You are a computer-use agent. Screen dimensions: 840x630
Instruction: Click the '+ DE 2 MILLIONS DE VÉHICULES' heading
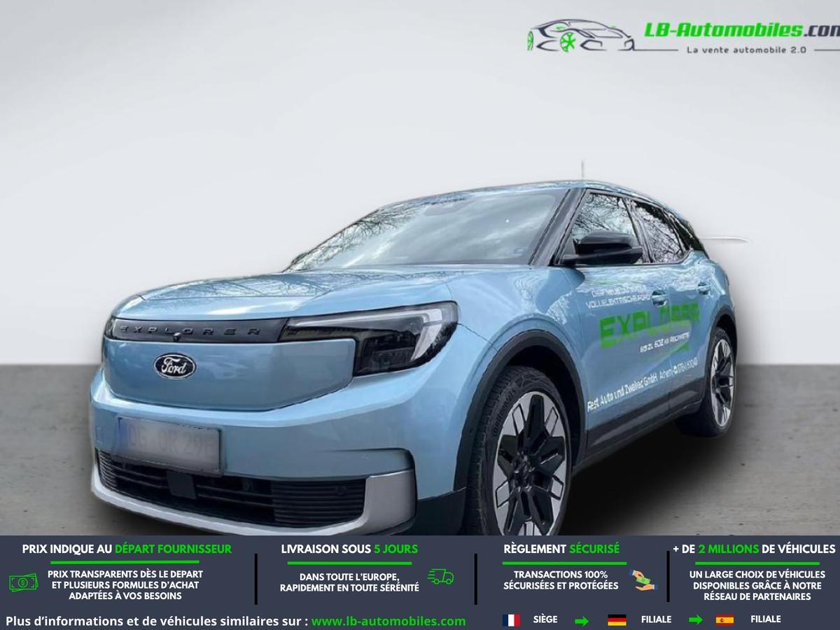[754, 549]
